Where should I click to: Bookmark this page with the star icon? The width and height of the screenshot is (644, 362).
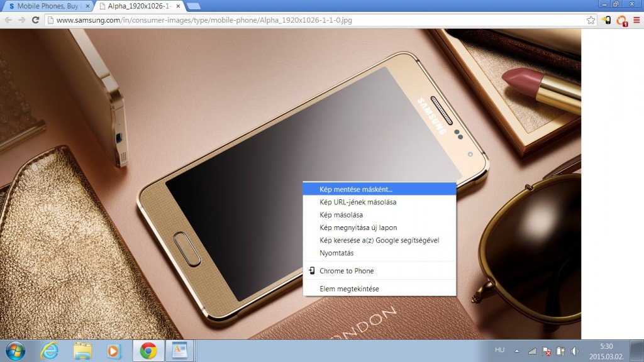click(591, 20)
